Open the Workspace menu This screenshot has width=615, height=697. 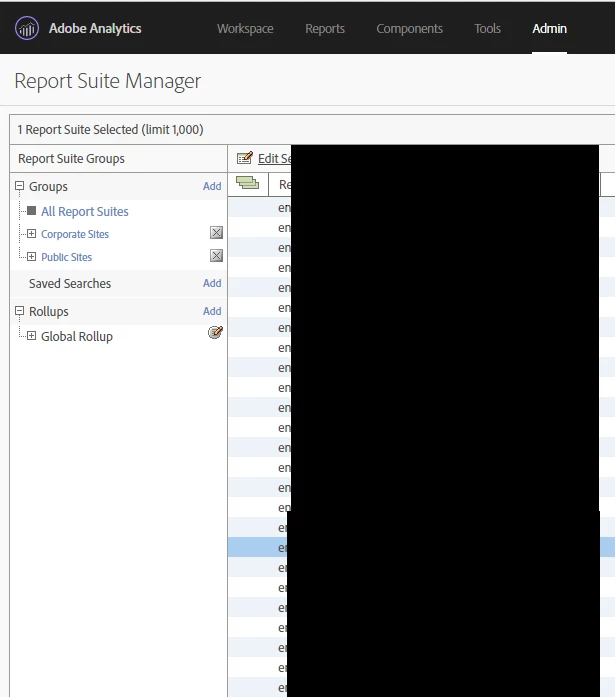pyautogui.click(x=245, y=28)
